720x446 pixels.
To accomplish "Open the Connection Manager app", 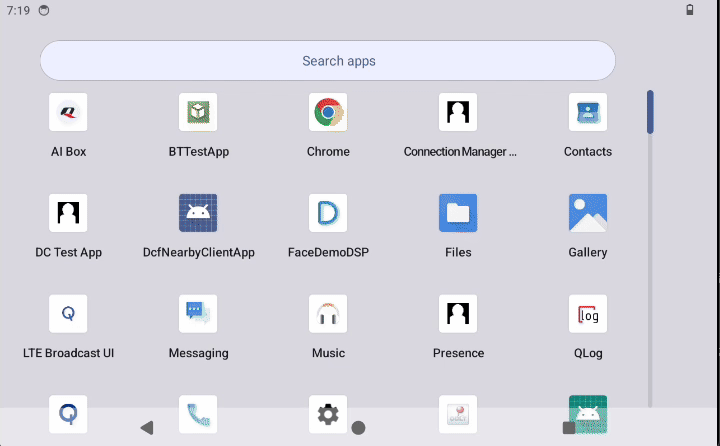I will click(458, 113).
